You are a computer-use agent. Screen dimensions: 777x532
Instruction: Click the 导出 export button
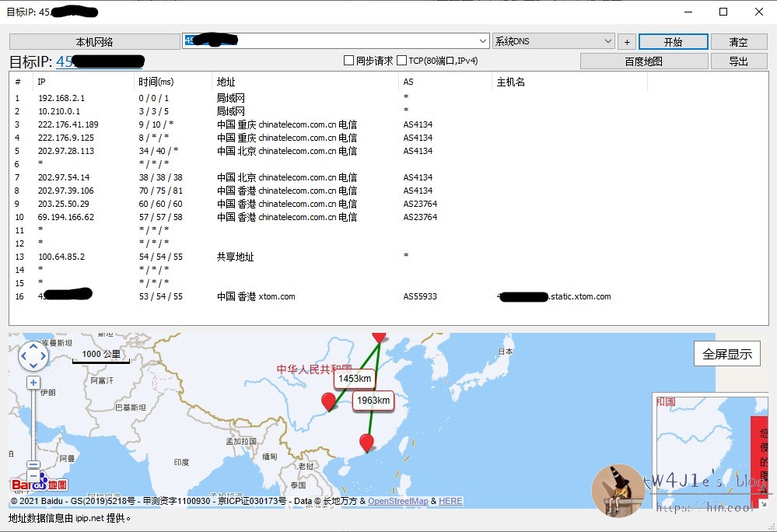738,61
